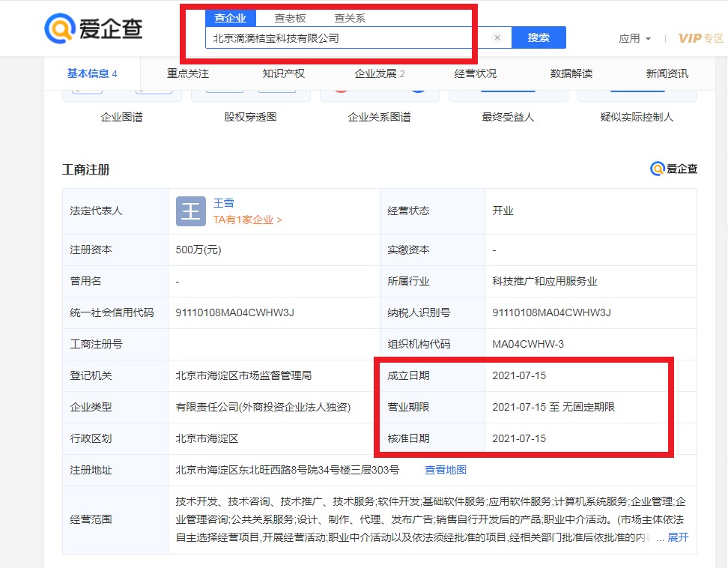Open the 新闻资讯 tab
Viewport: 728px width, 568px height.
click(667, 73)
